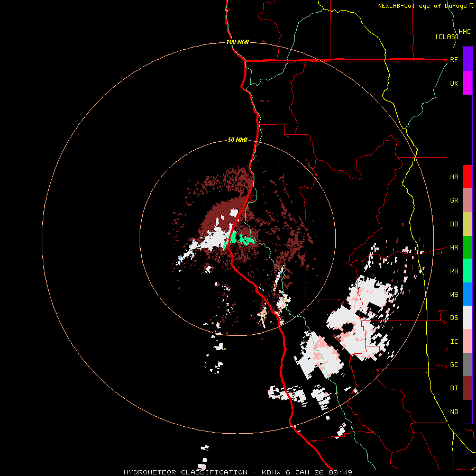Click the "ND" legend label
476x476 pixels.
pyautogui.click(x=454, y=412)
